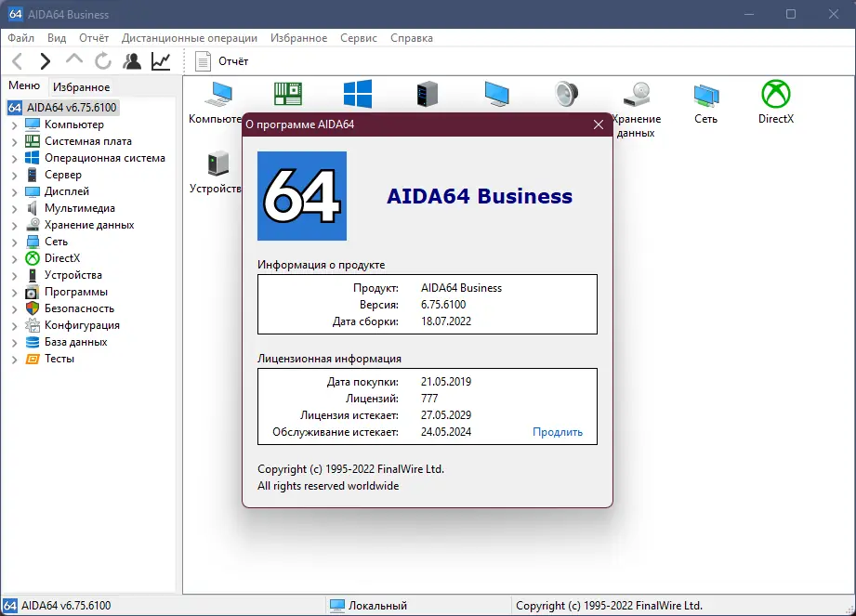The height and width of the screenshot is (616, 856).
Task: Click the back navigation arrow
Action: 17,60
